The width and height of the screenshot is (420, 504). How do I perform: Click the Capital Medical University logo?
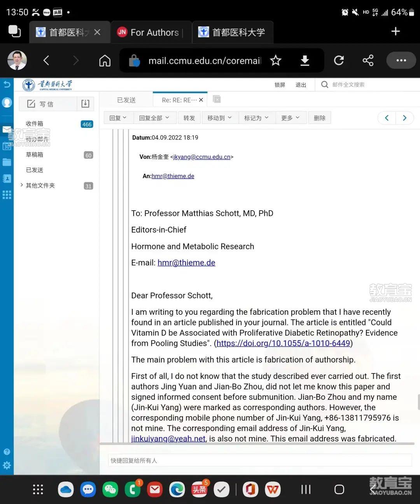coord(47,85)
